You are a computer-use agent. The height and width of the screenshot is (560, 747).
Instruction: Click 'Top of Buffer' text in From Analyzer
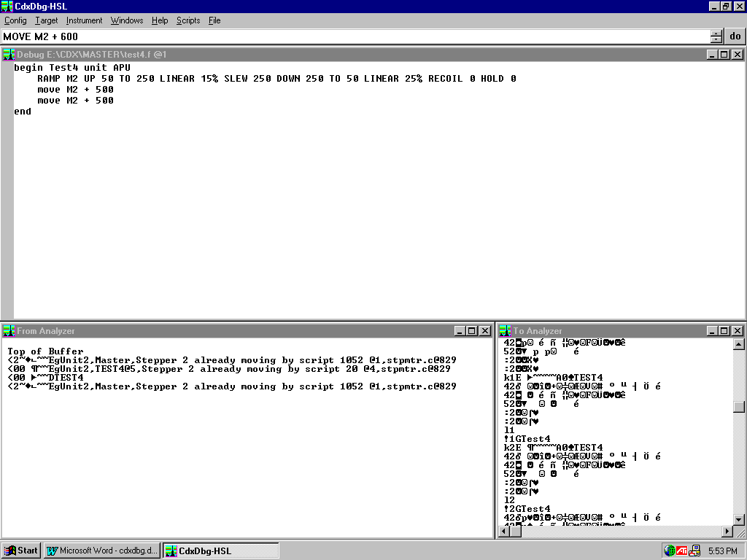pyautogui.click(x=45, y=351)
